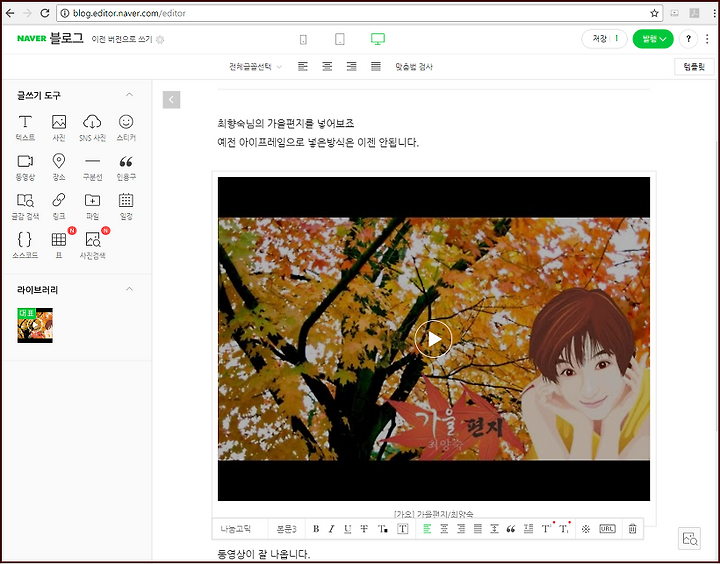Insert a video with 동영상 tool
The image size is (720, 564).
pos(25,167)
